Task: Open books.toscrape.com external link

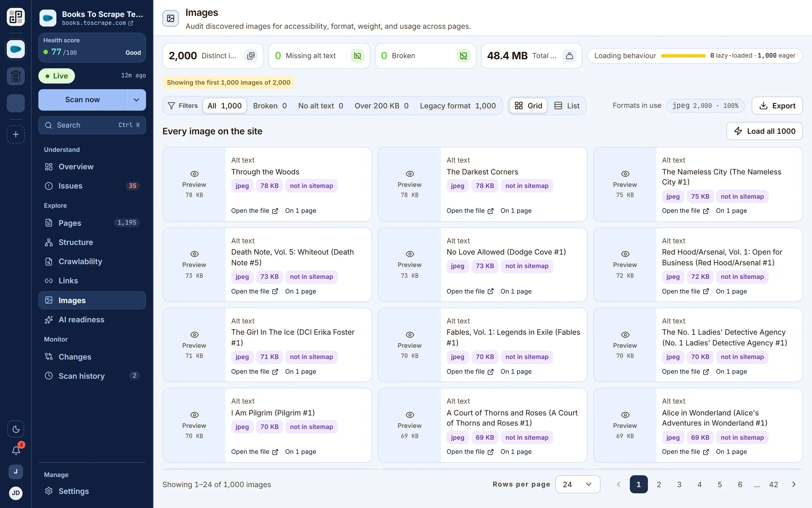Action: [97, 23]
